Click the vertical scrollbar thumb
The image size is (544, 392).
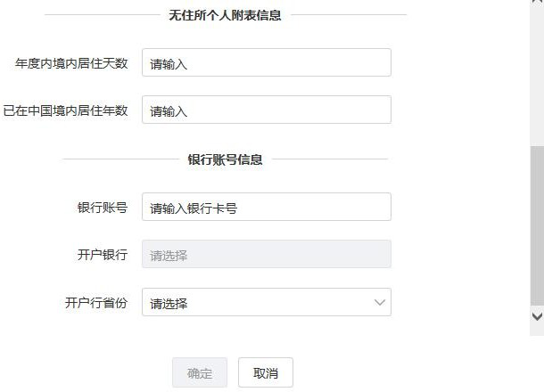point(537,226)
